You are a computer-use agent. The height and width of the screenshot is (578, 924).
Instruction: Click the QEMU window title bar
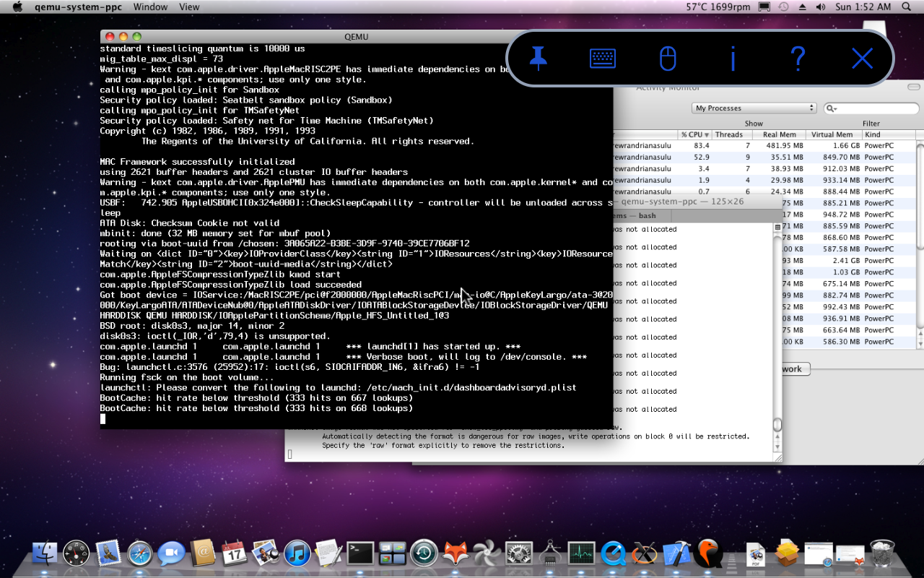356,37
